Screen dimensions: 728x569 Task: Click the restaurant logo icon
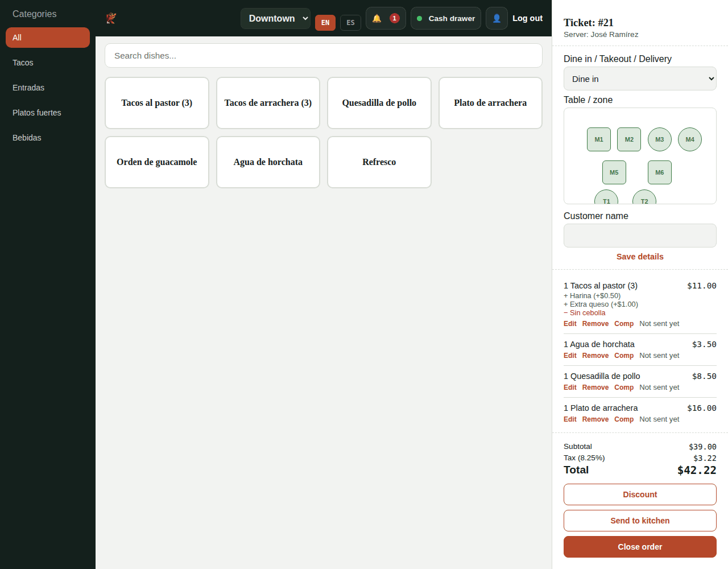pyautogui.click(x=111, y=18)
